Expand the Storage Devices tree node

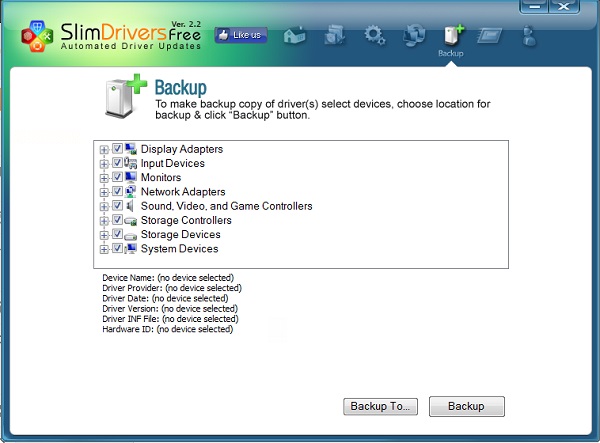(104, 235)
